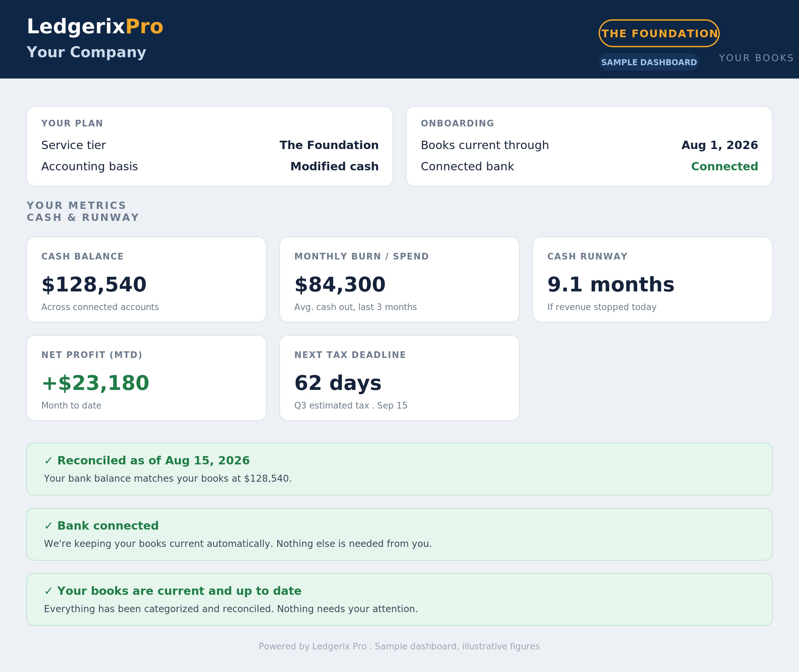Click the 'Powered by Ledgerix Pro' footer
Screen dimensions: 799x672
[x=399, y=646]
